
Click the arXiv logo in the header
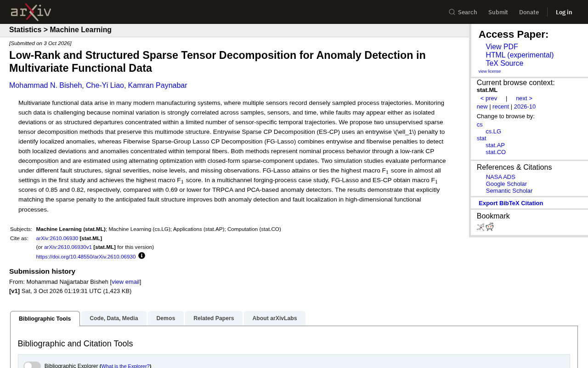pos(31,12)
